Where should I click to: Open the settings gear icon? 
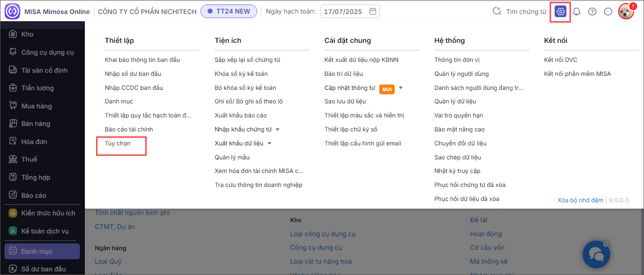tap(561, 12)
